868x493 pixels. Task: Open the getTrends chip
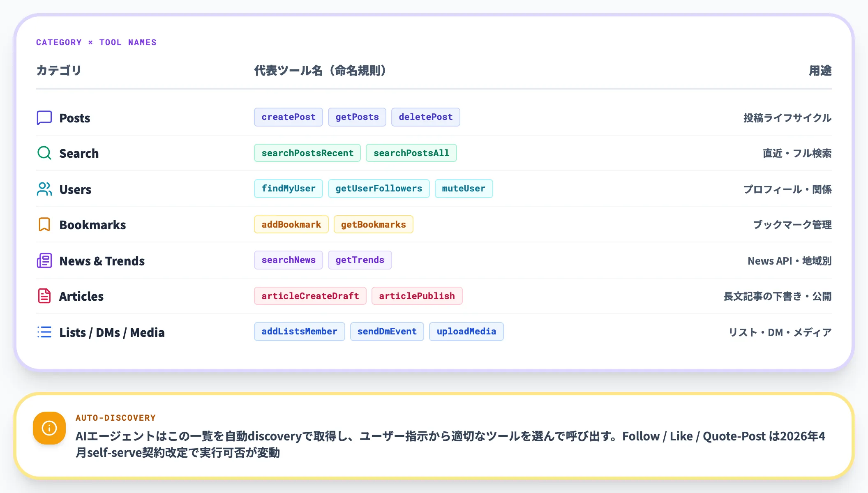[360, 260]
